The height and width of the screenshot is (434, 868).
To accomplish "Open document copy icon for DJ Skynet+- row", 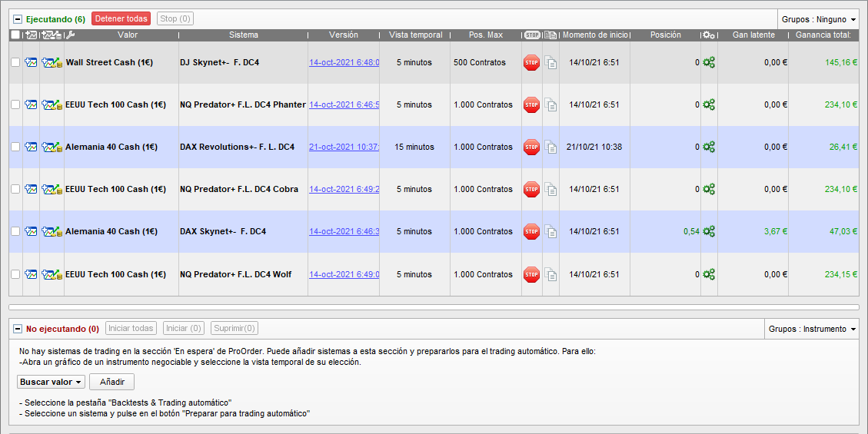I will 550,62.
